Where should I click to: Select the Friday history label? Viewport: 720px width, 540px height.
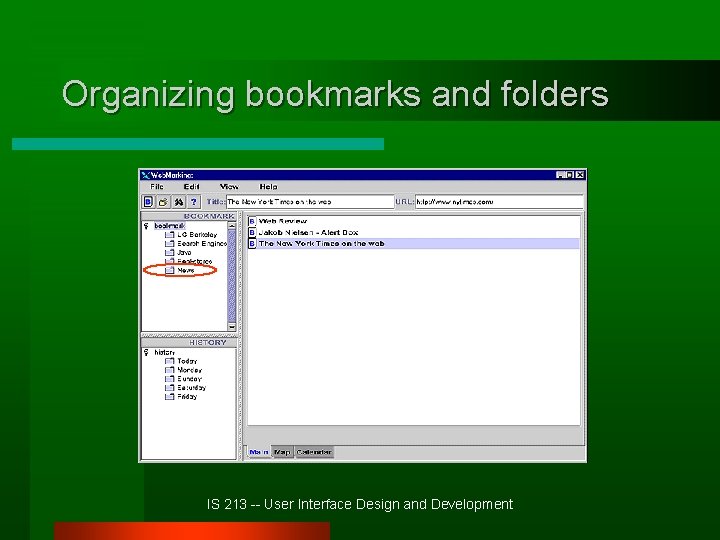pyautogui.click(x=187, y=397)
